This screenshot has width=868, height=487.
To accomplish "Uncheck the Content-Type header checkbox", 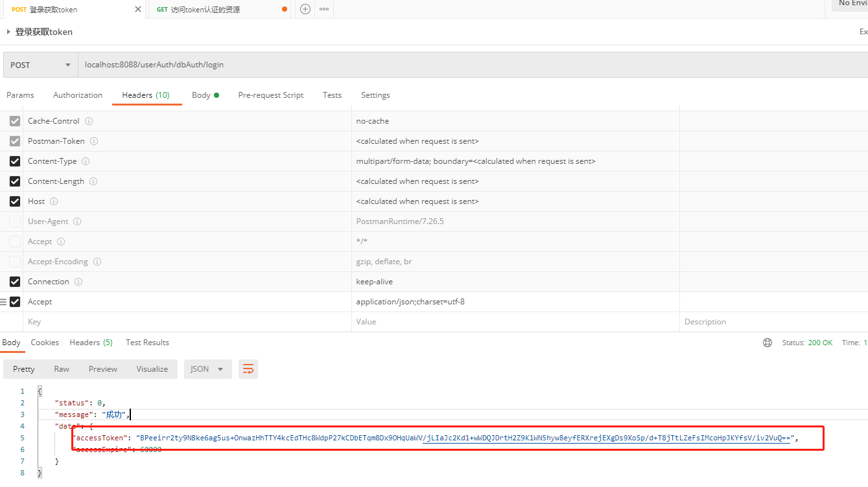I will pos(15,161).
